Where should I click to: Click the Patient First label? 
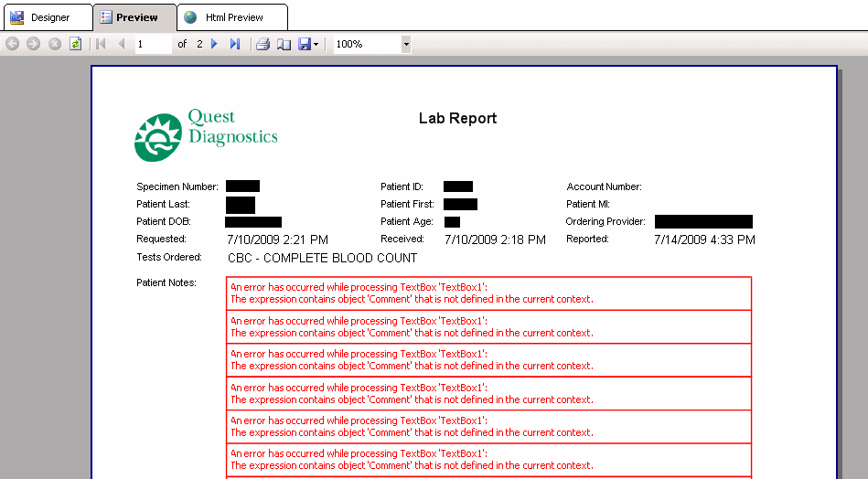pyautogui.click(x=407, y=204)
